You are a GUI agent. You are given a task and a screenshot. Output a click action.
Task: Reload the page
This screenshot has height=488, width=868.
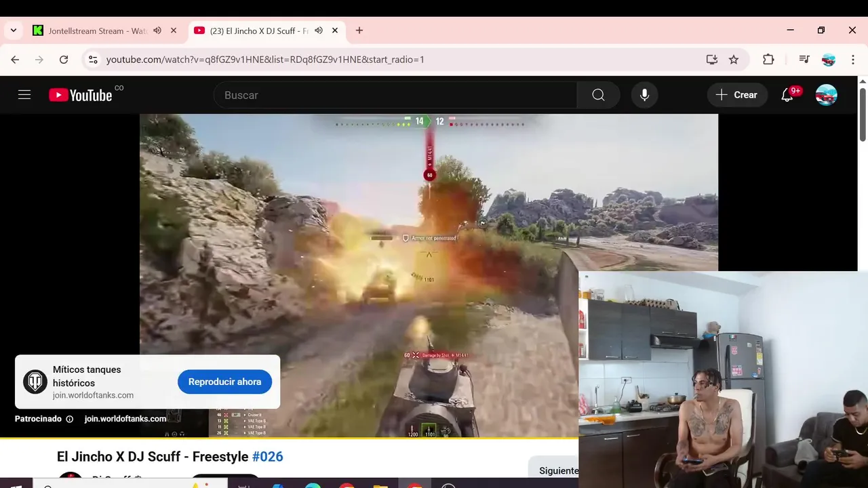coord(64,60)
